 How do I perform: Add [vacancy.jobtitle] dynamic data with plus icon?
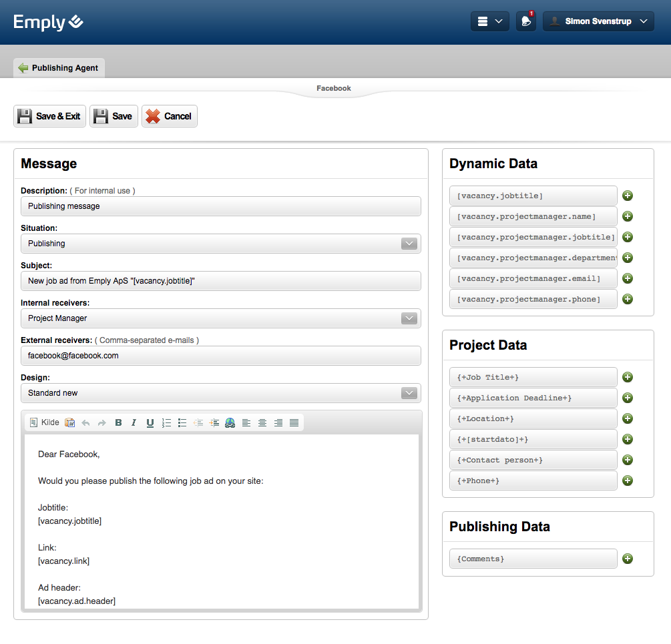pyautogui.click(x=628, y=196)
